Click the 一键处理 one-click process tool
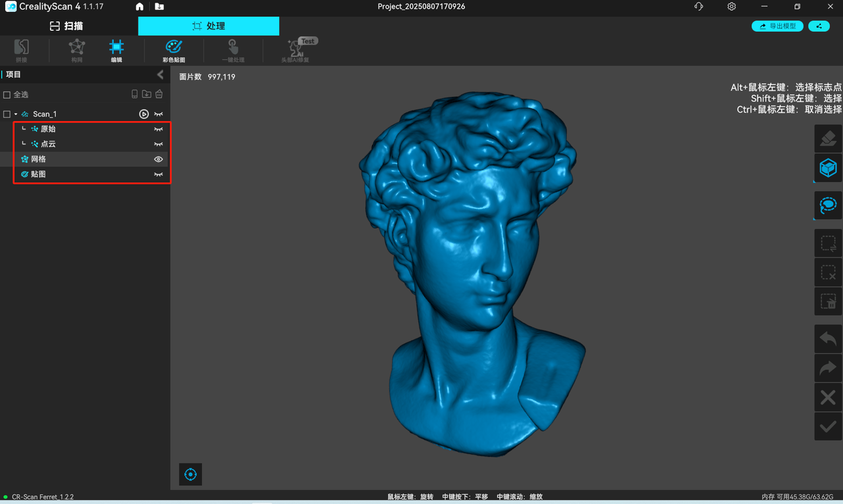Screen dimensions: 843x504 pyautogui.click(x=233, y=51)
